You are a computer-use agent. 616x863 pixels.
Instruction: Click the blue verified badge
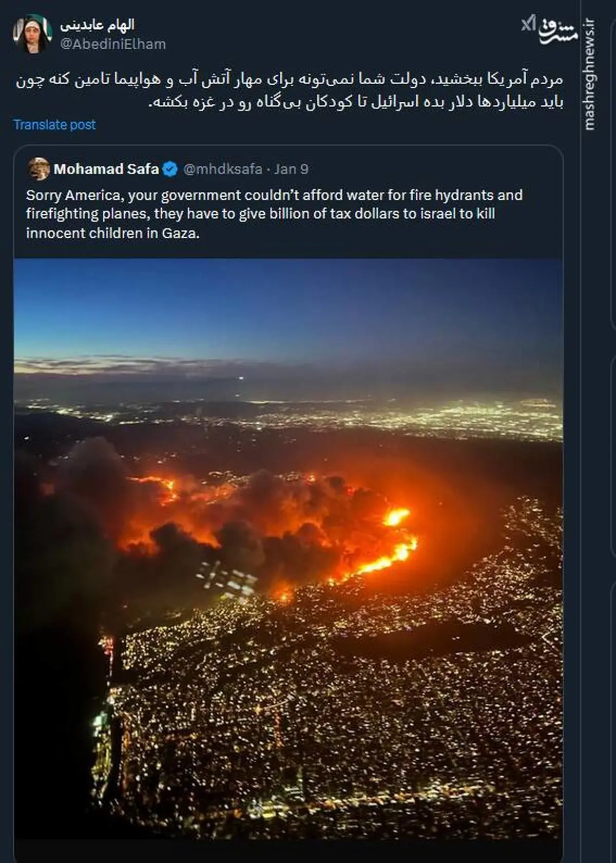[x=170, y=169]
